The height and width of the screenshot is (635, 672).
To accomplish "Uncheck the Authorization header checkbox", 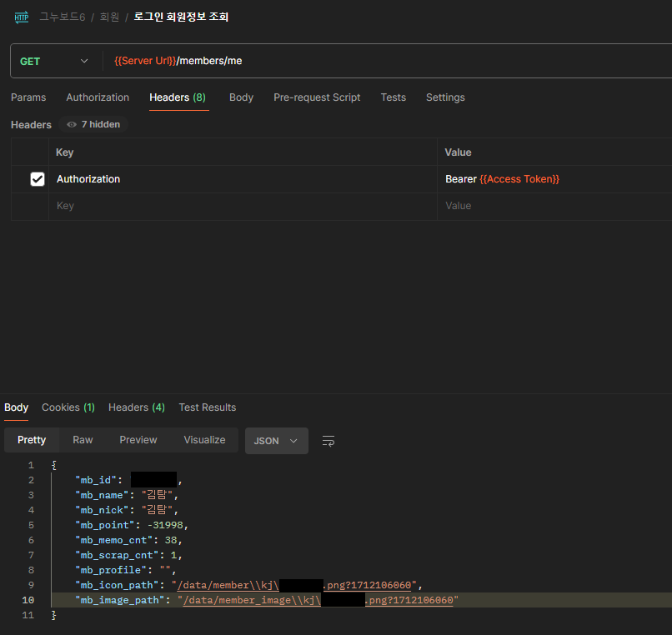I will click(38, 179).
